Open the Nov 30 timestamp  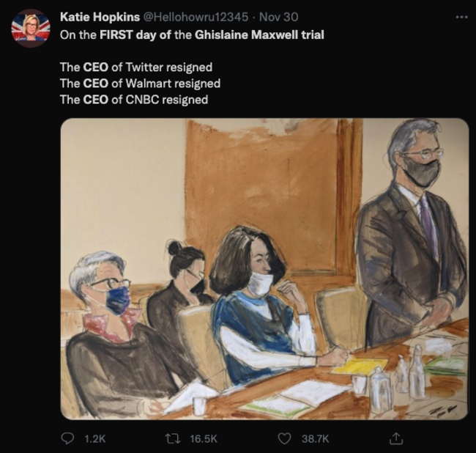point(279,17)
